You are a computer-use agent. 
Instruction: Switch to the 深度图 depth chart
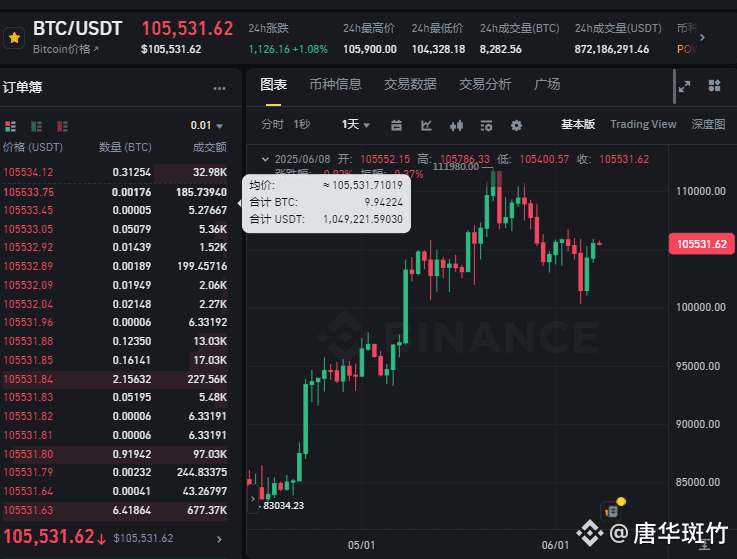coord(708,125)
